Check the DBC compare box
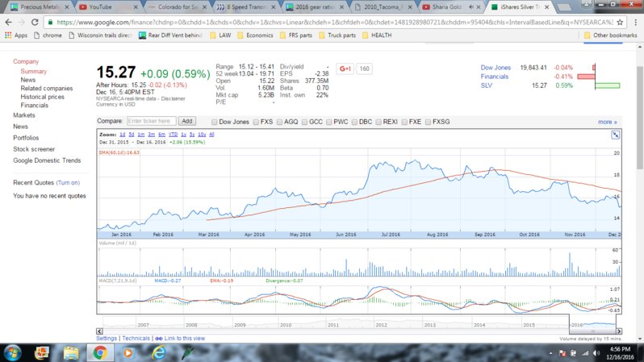 (x=354, y=122)
